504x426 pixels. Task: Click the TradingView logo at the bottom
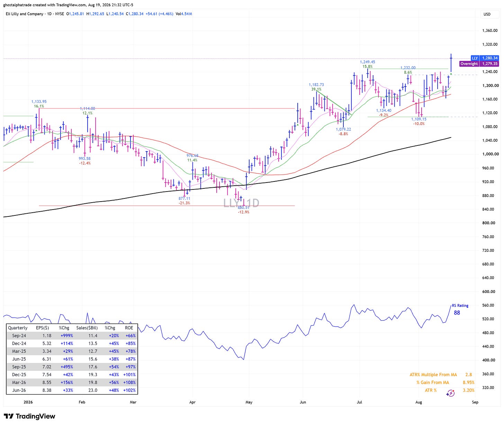[x=29, y=416]
